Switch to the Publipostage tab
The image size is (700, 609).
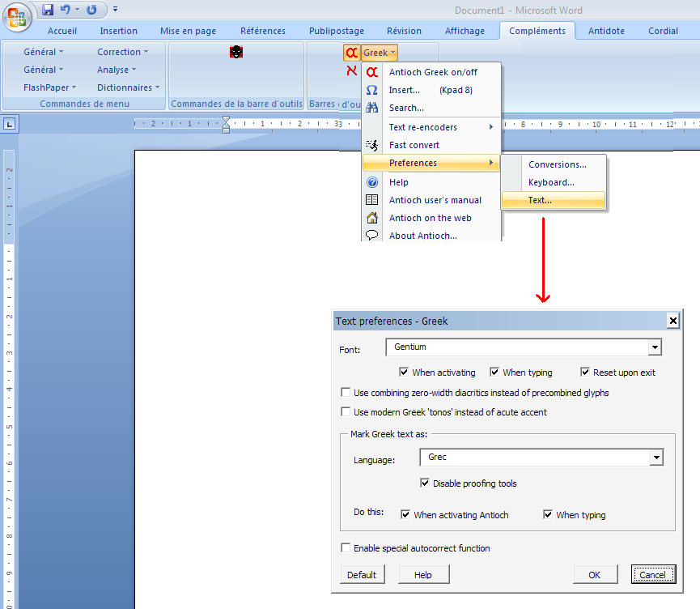[x=336, y=31]
